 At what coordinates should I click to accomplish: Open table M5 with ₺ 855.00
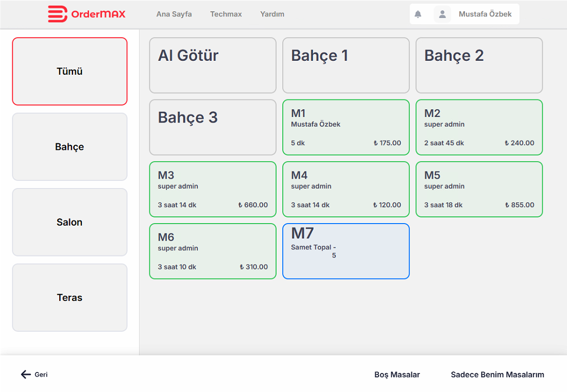[479, 189]
